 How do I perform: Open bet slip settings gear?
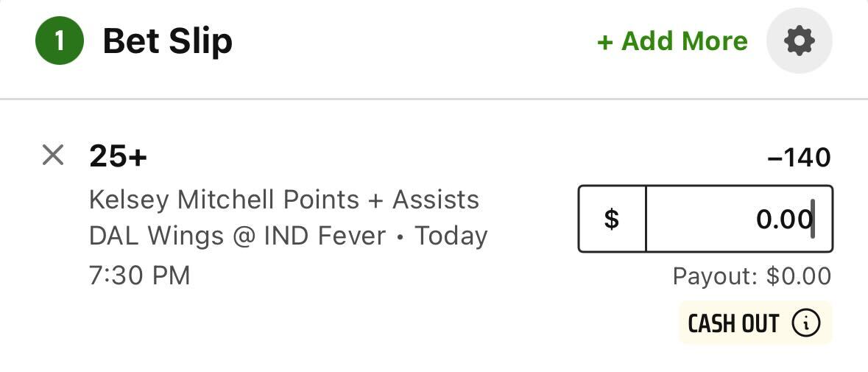800,41
